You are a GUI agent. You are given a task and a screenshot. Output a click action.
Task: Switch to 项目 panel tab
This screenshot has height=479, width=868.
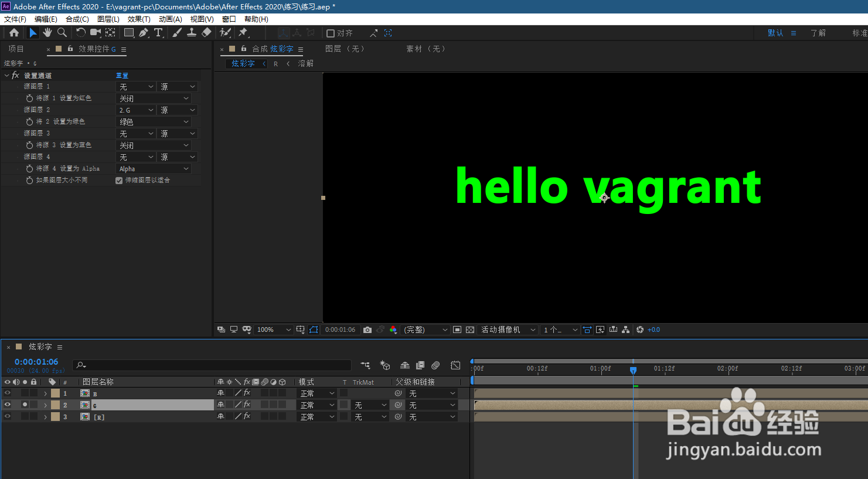(x=16, y=49)
